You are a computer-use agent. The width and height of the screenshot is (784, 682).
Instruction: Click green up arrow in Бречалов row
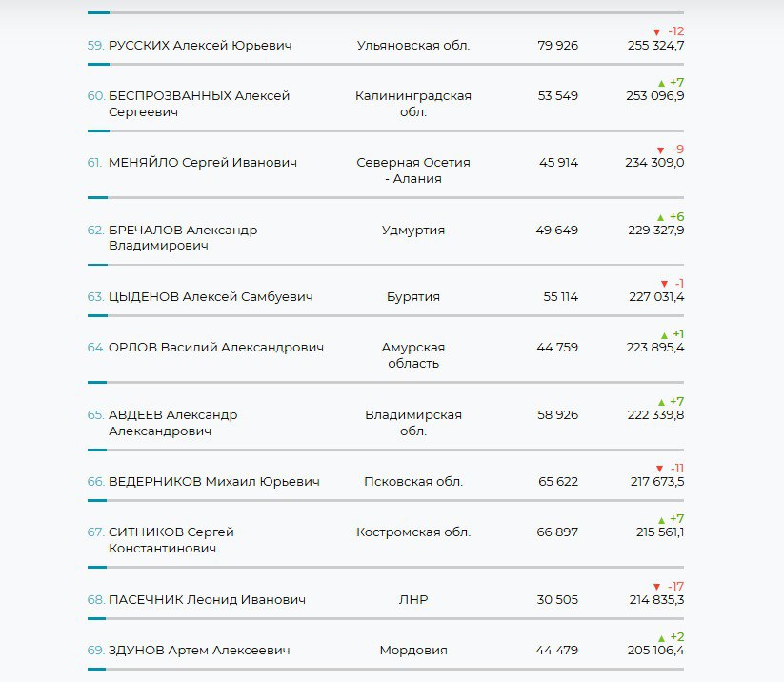(661, 218)
